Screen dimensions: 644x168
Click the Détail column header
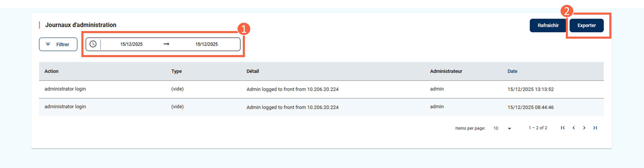[x=252, y=71]
